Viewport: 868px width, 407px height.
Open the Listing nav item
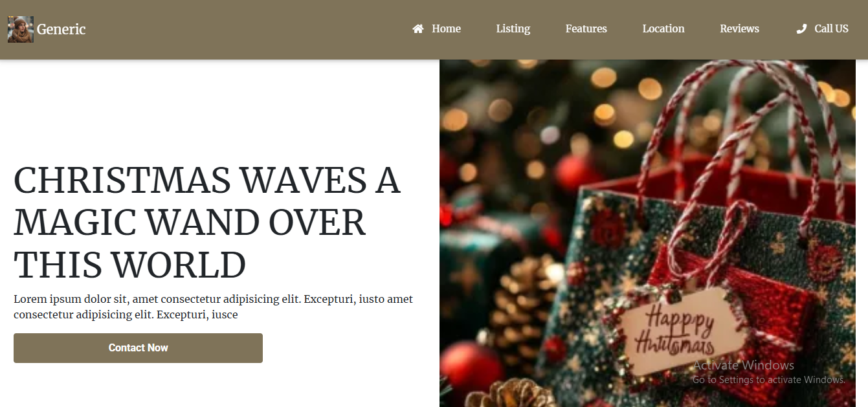pos(513,28)
